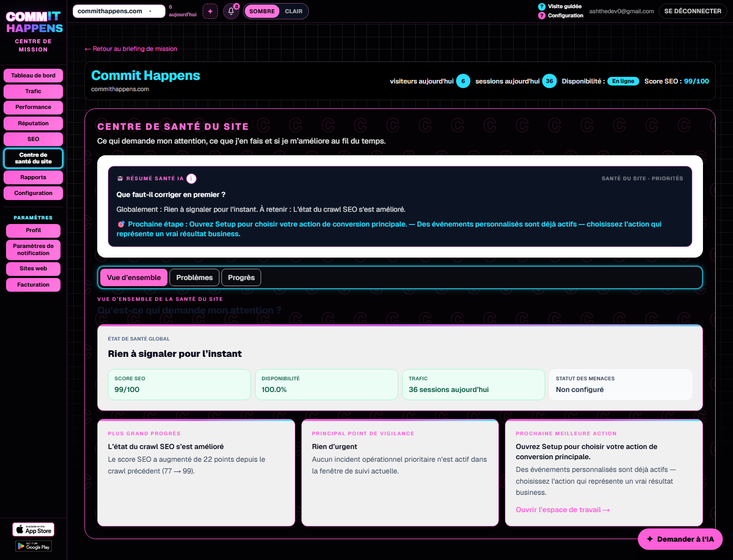Click the Trafic 36 sessions card
This screenshot has width=733, height=560.
point(473,384)
